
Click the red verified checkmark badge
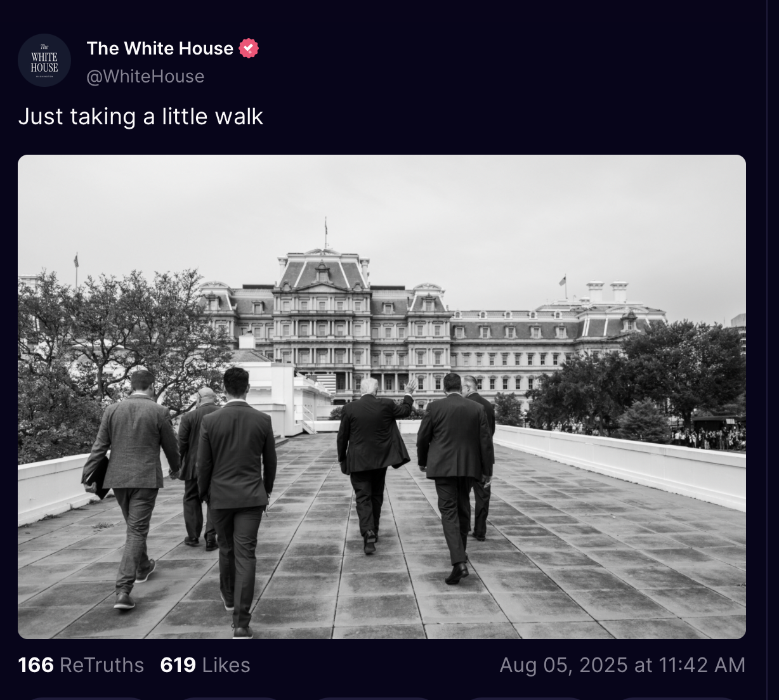point(249,48)
